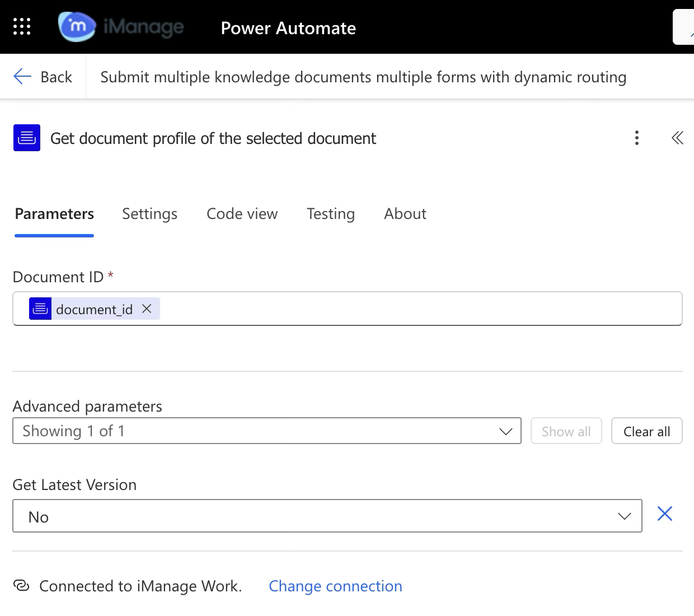Expand the Advanced parameters dropdown

267,431
